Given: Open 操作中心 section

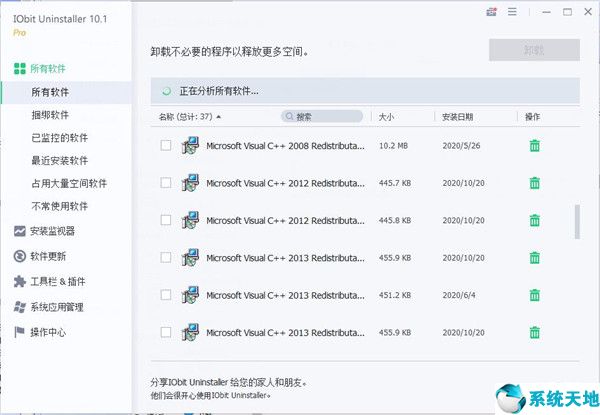Looking at the screenshot, I should (x=48, y=332).
